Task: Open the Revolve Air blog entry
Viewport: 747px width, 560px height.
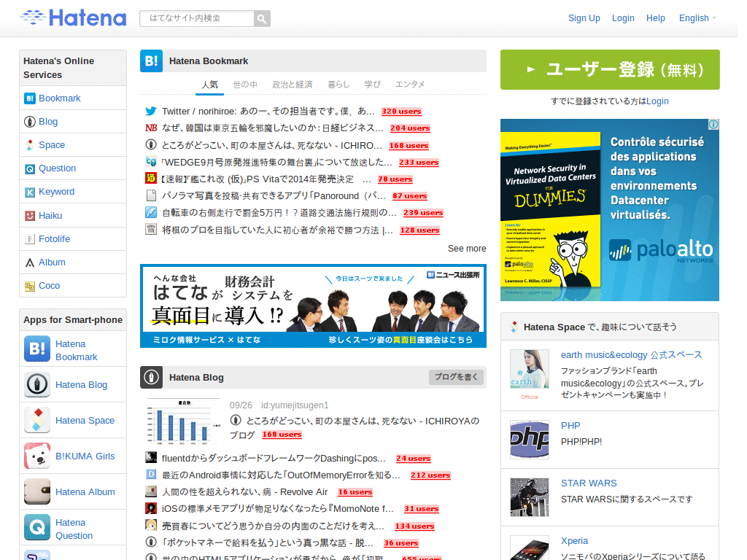Action: 245,492
